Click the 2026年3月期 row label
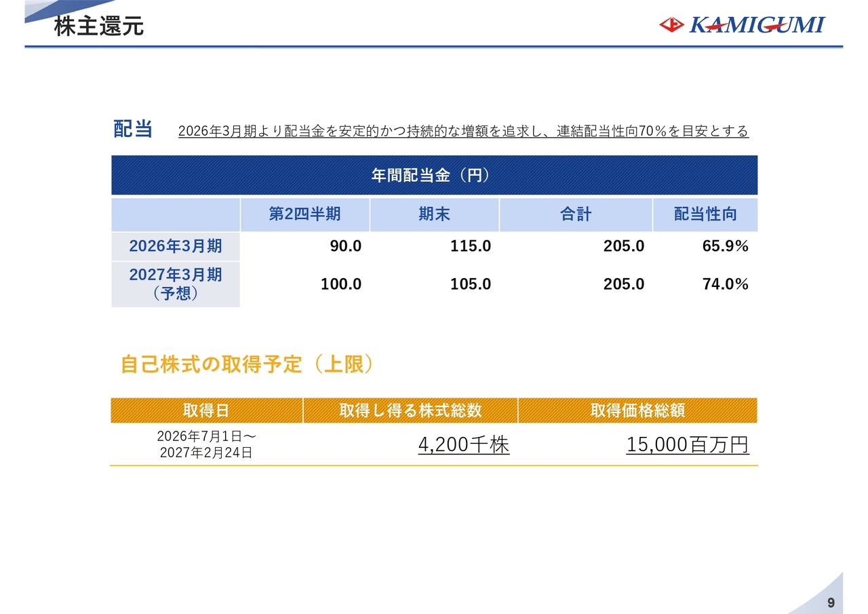Image resolution: width=868 pixels, height=614 pixels. pos(176,246)
